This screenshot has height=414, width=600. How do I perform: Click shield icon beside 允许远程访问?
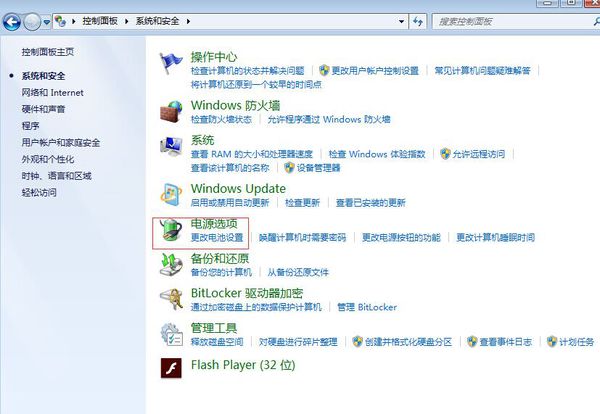[x=445, y=154]
